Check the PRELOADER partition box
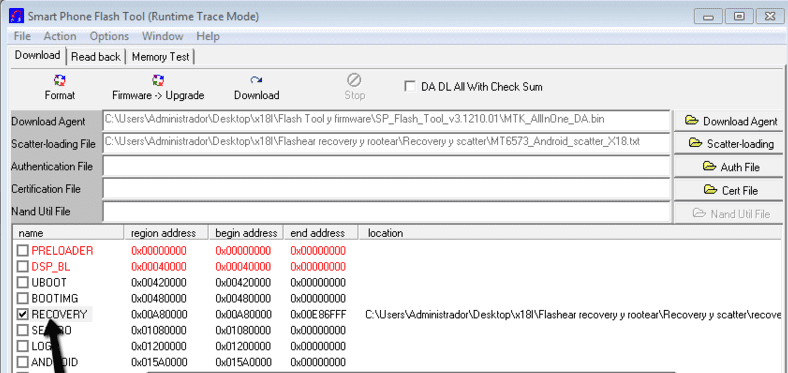 (x=23, y=250)
